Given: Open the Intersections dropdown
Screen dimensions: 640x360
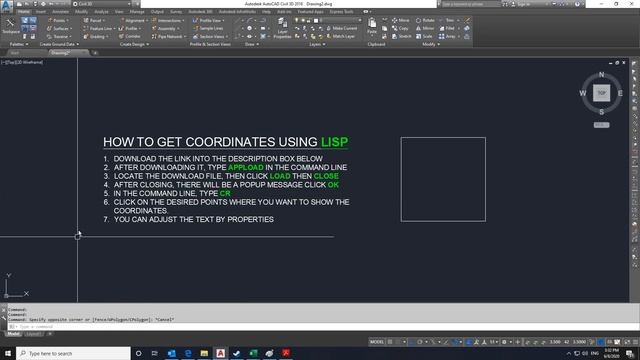Looking at the screenshot, I should pyautogui.click(x=168, y=20).
